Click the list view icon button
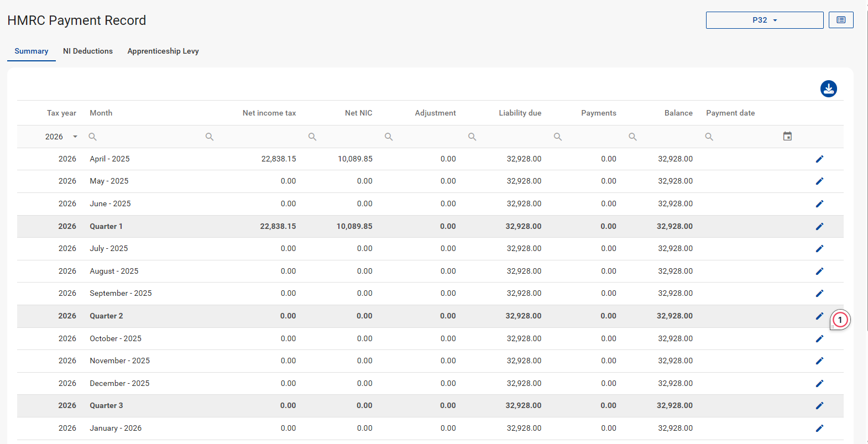Screen dimensions: 868x444 [x=840, y=20]
